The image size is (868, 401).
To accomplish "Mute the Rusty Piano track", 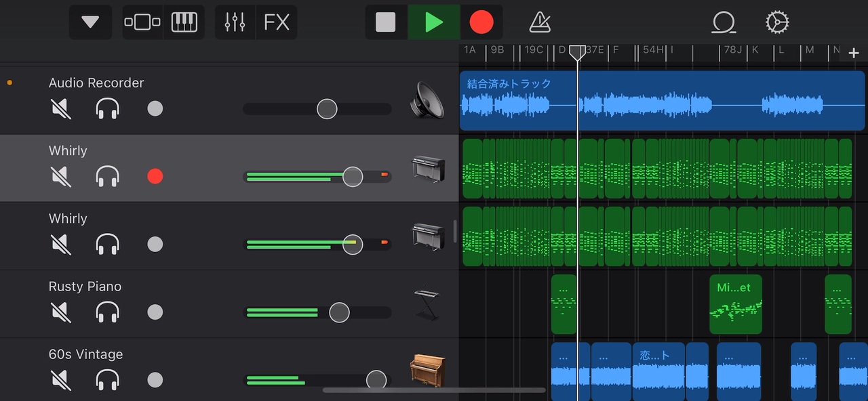I will 61,312.
